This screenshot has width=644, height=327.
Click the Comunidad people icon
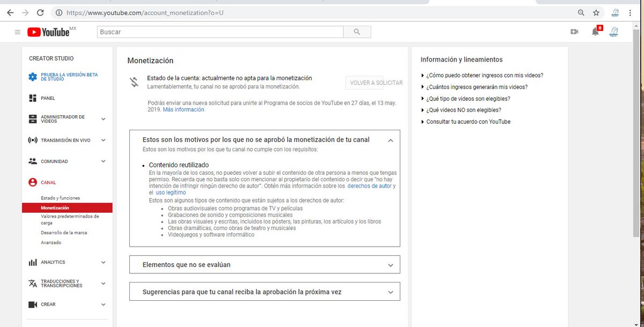click(x=32, y=161)
